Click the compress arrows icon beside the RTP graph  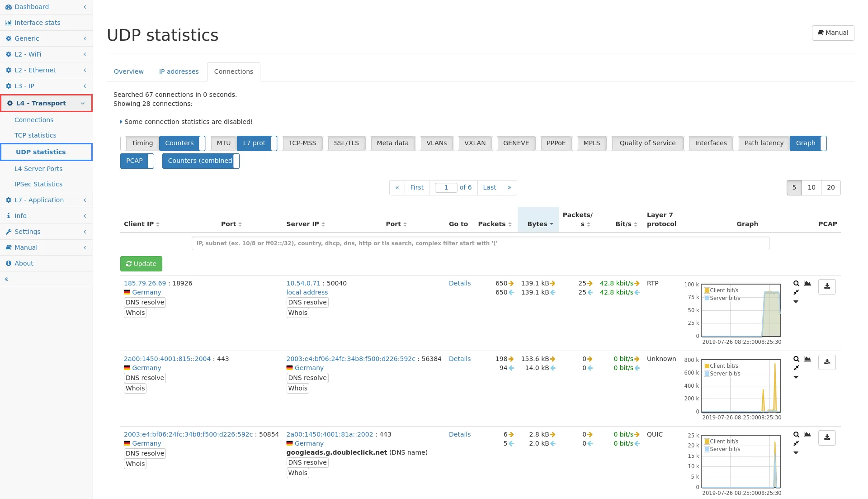click(796, 292)
